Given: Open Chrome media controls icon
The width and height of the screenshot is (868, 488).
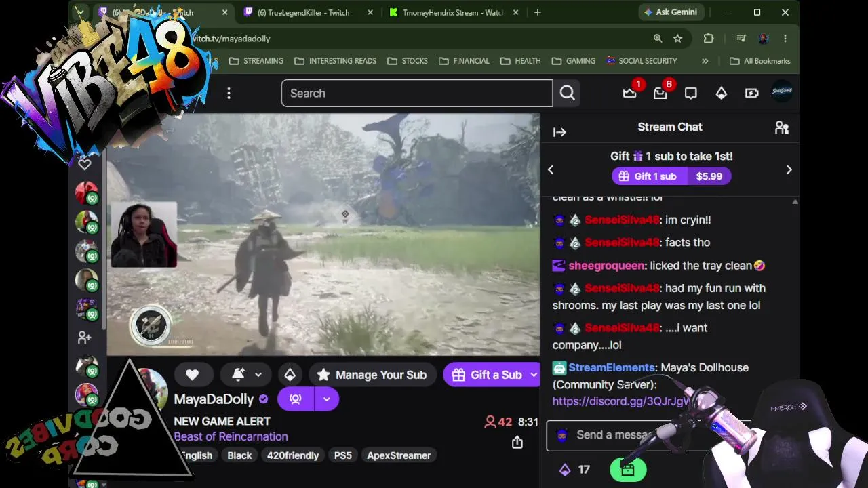Looking at the screenshot, I should point(741,39).
